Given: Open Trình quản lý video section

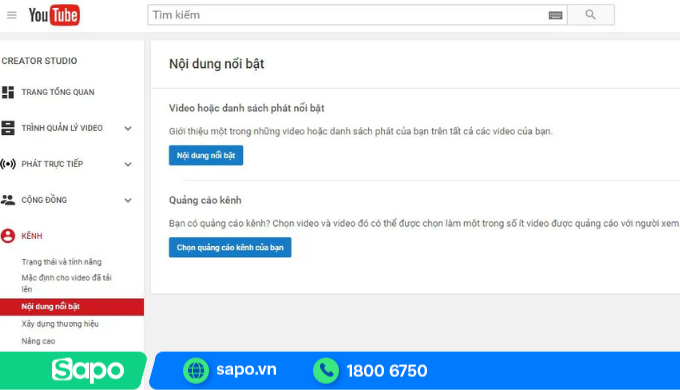Looking at the screenshot, I should click(62, 128).
